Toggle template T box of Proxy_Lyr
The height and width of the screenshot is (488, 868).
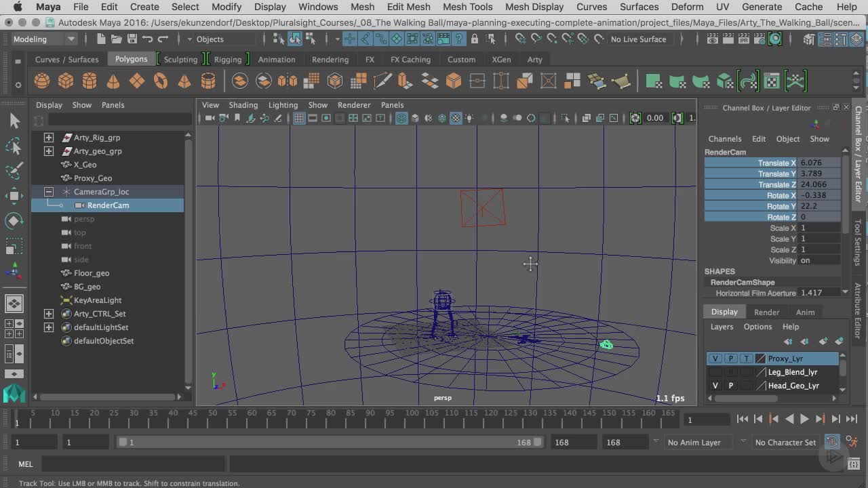(x=746, y=359)
